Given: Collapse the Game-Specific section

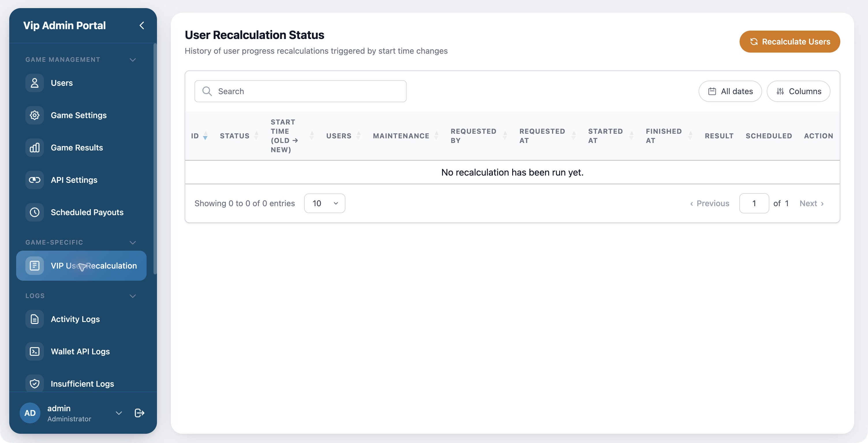Looking at the screenshot, I should click(133, 242).
